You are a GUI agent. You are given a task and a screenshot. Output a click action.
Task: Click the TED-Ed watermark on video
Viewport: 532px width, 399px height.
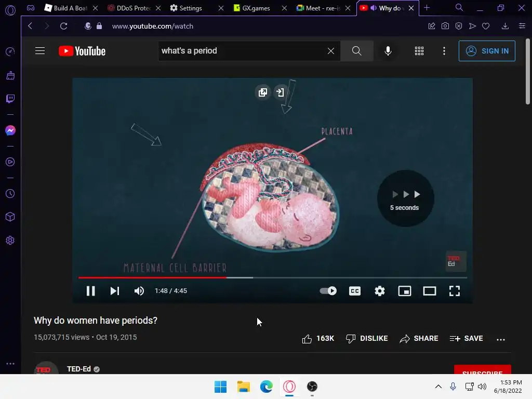pyautogui.click(x=456, y=261)
